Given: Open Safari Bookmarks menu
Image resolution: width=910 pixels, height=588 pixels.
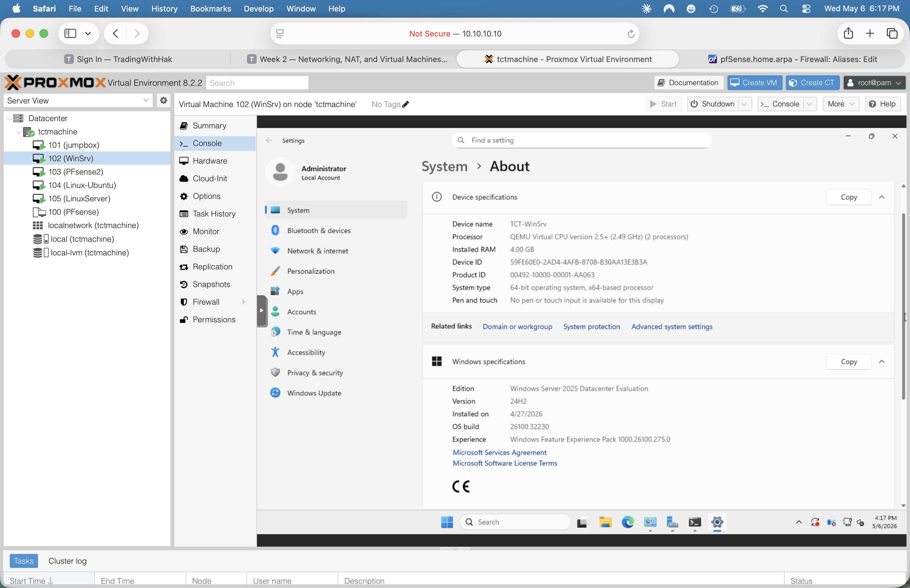Looking at the screenshot, I should pos(210,9).
